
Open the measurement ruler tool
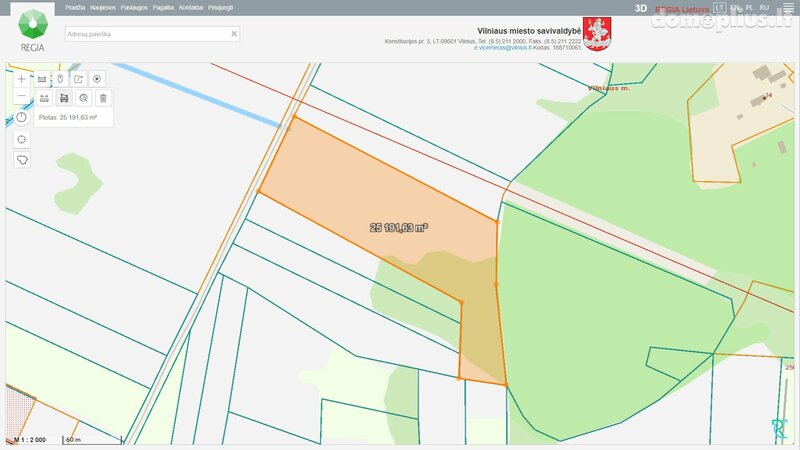[x=42, y=79]
